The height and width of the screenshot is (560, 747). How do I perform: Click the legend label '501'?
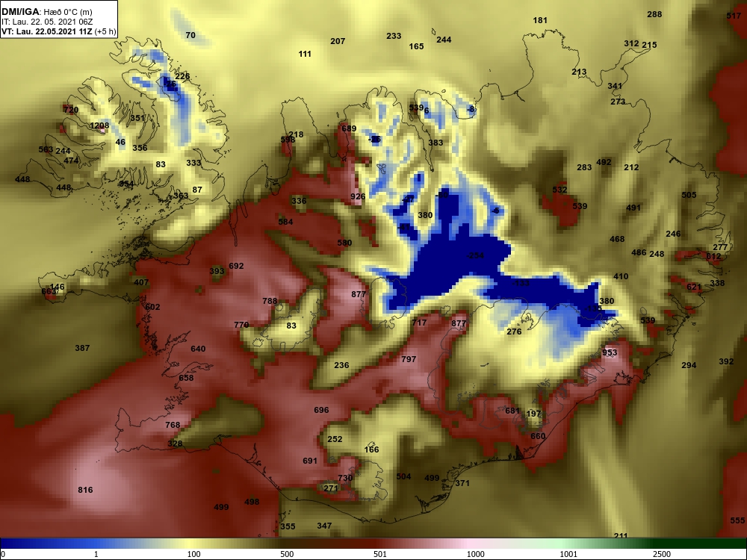(380, 554)
